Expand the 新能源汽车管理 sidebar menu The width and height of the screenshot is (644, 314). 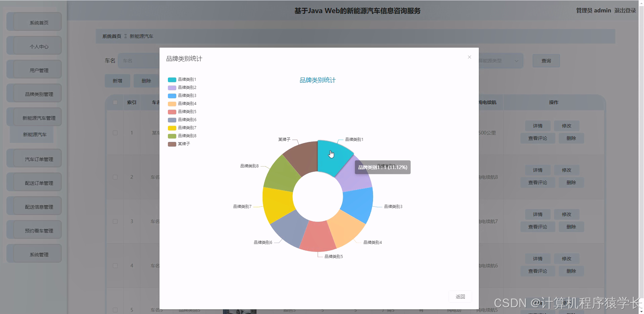click(x=34, y=117)
